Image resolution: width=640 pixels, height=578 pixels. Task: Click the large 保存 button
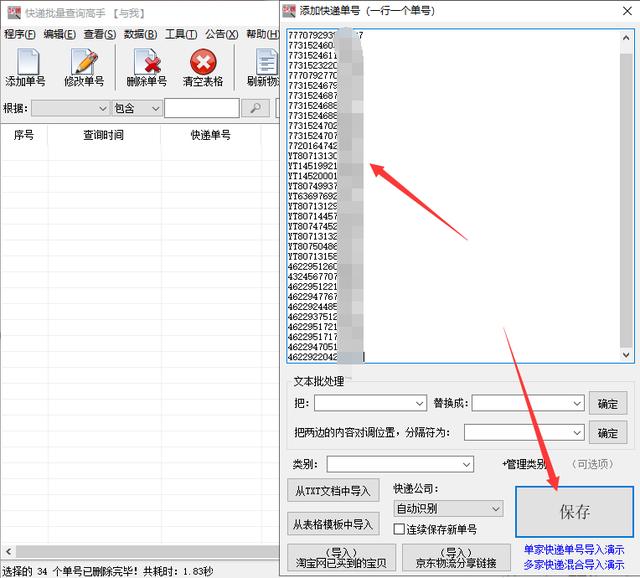pos(574,512)
